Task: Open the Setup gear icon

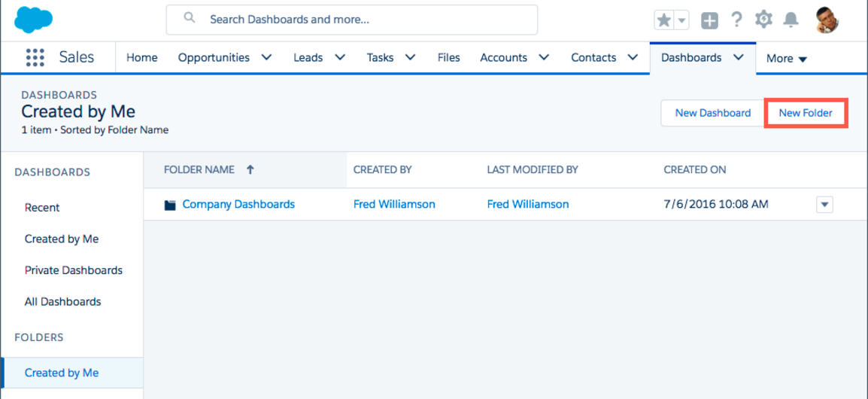Action: click(x=763, y=20)
